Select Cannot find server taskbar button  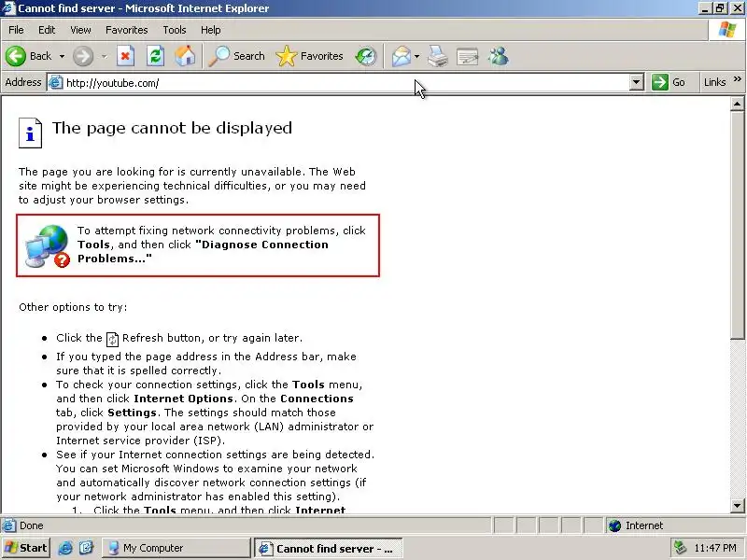tap(329, 549)
